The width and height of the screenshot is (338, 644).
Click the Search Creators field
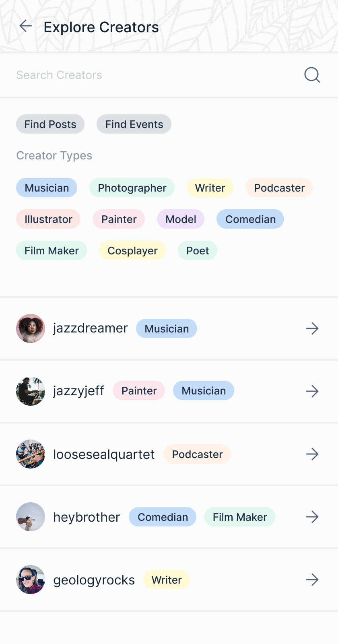click(x=153, y=75)
